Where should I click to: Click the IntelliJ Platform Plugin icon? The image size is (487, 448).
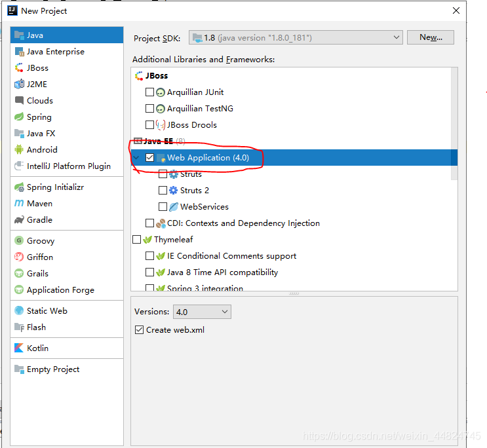(19, 166)
